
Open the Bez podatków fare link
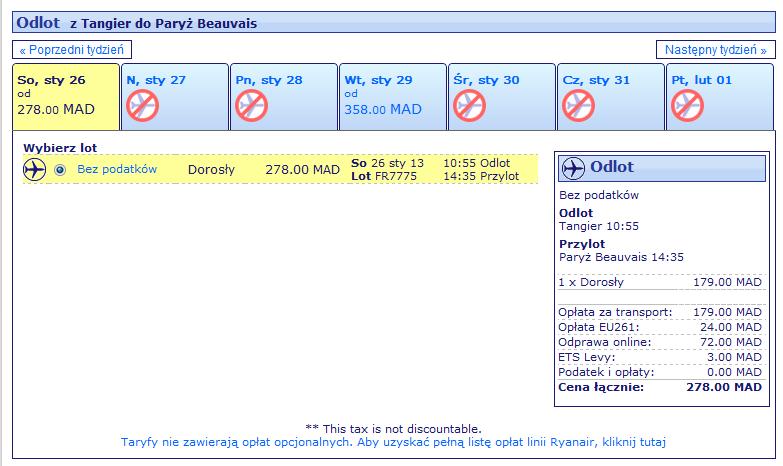(117, 169)
